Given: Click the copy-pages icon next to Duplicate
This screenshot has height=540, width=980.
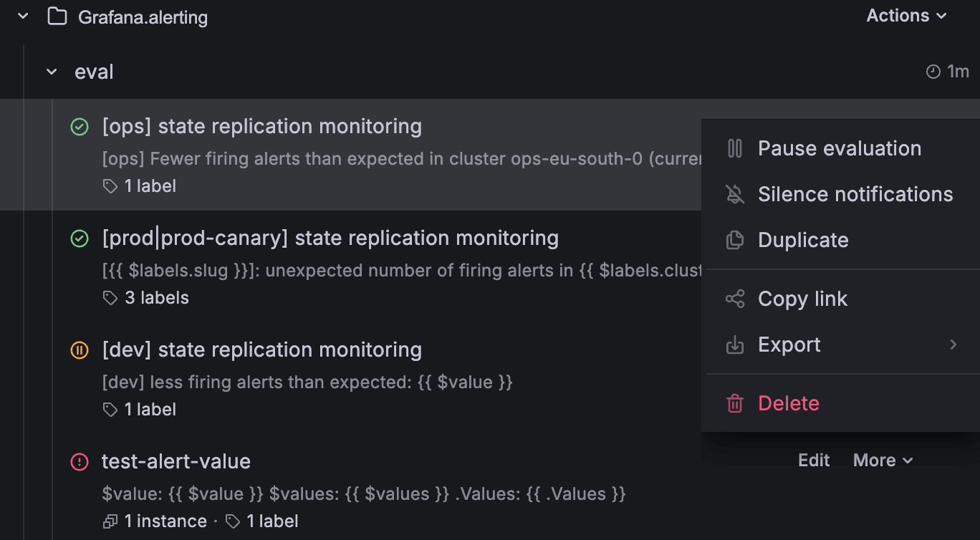Looking at the screenshot, I should [734, 240].
